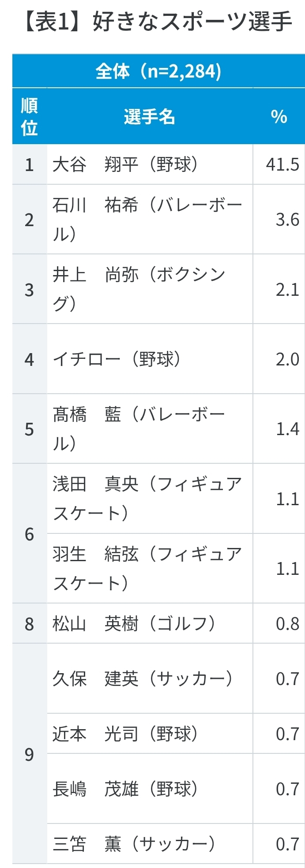This screenshot has width=305, height=868.
Task: Select 近本 光司（野球） entry
Action: pyautogui.click(x=125, y=734)
